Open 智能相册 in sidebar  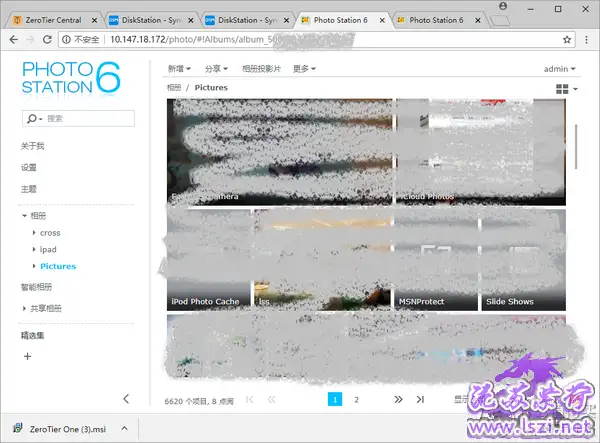pos(36,287)
